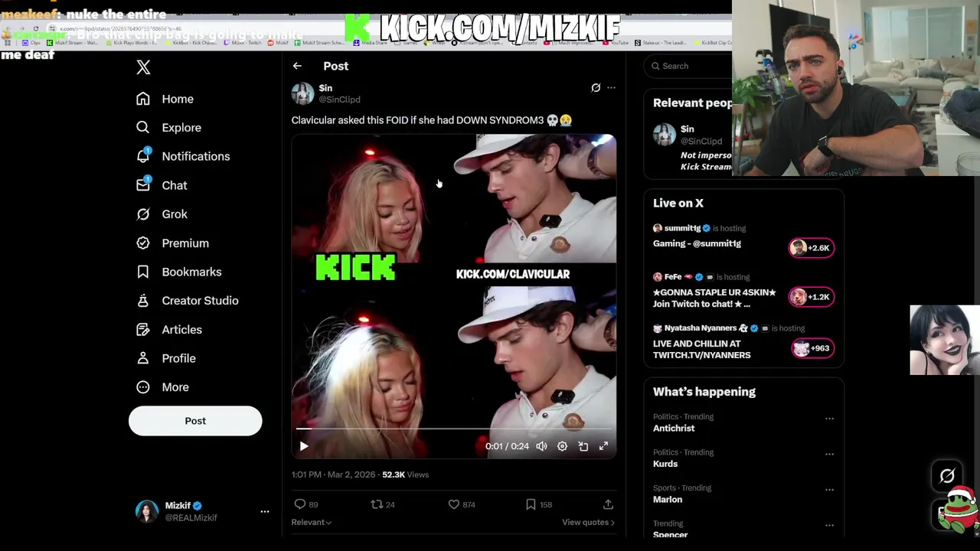Open account menu dots beside Mizkif
Viewport: 980px width, 551px height.
pos(265,511)
